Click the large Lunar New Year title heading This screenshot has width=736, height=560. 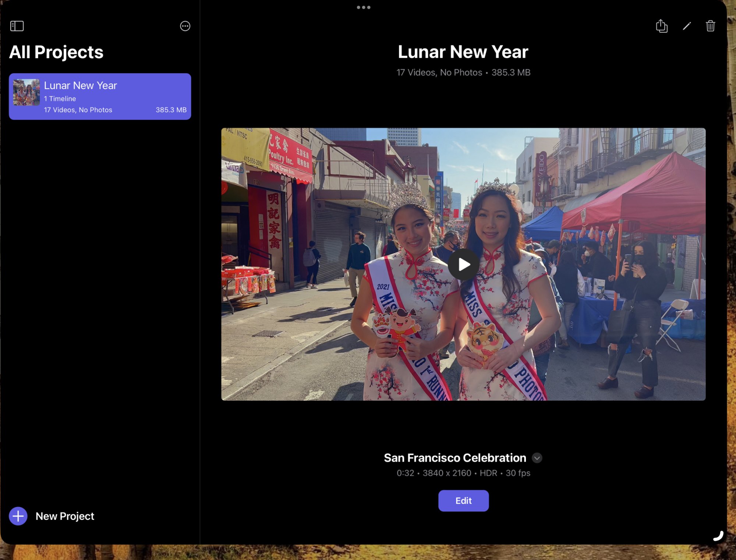click(463, 52)
